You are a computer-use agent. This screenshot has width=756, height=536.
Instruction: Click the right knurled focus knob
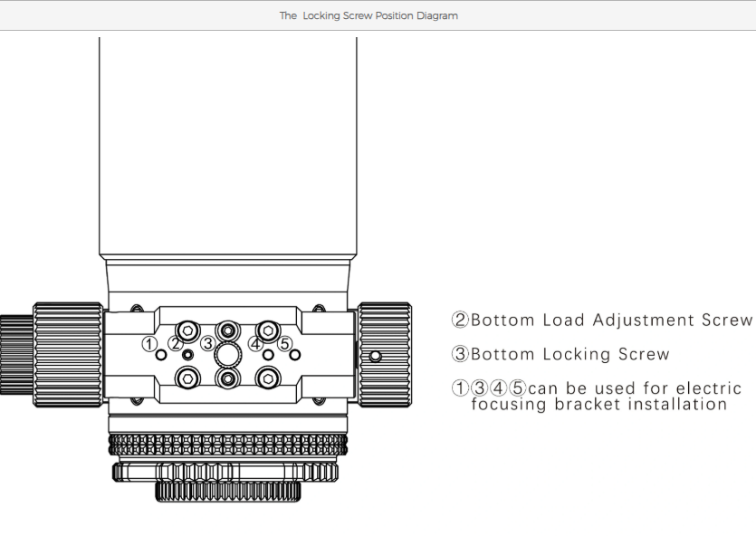click(x=385, y=354)
